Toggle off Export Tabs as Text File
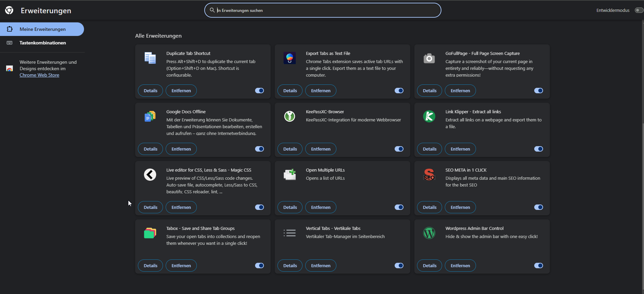 click(399, 91)
